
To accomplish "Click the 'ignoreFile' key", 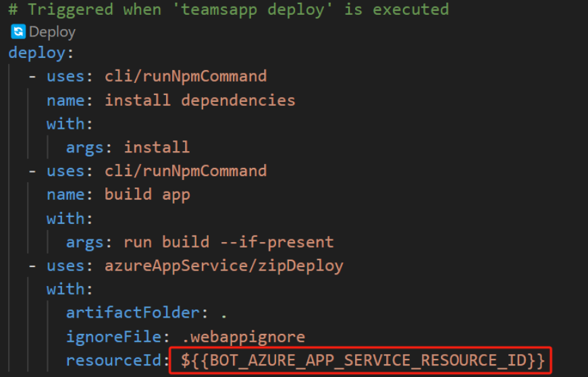I will (x=113, y=337).
